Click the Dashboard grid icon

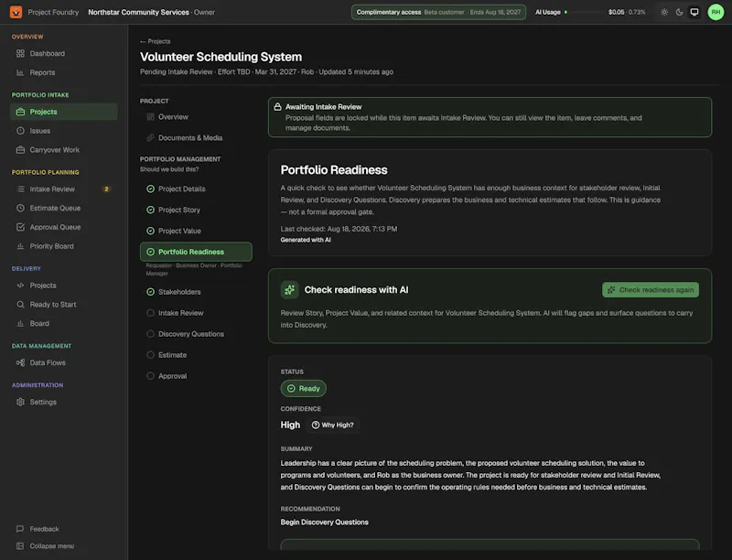click(20, 54)
